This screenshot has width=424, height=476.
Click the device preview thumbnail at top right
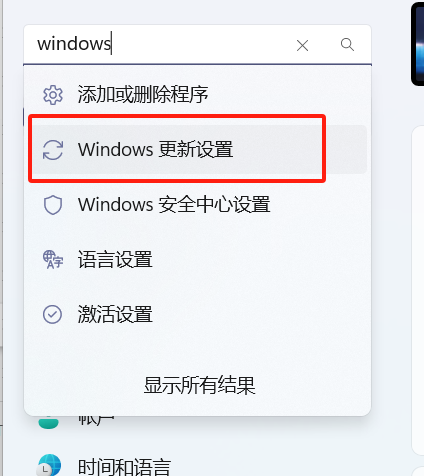pyautogui.click(x=417, y=44)
